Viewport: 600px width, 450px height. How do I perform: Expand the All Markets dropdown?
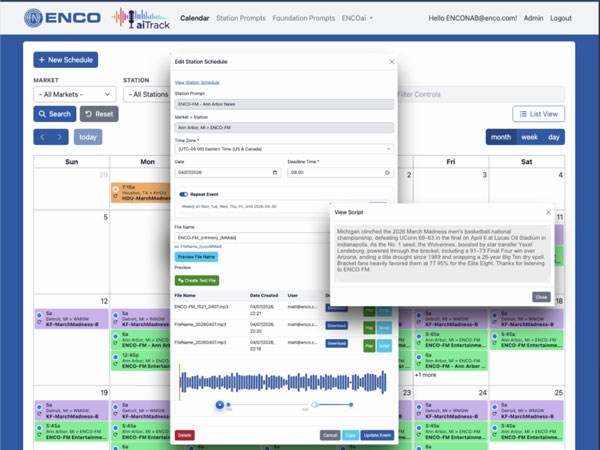(73, 95)
